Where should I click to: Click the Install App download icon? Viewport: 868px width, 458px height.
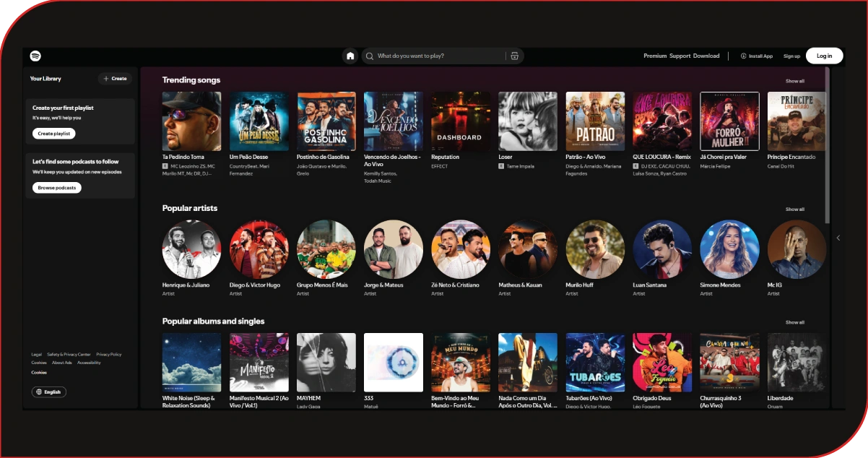coord(743,56)
